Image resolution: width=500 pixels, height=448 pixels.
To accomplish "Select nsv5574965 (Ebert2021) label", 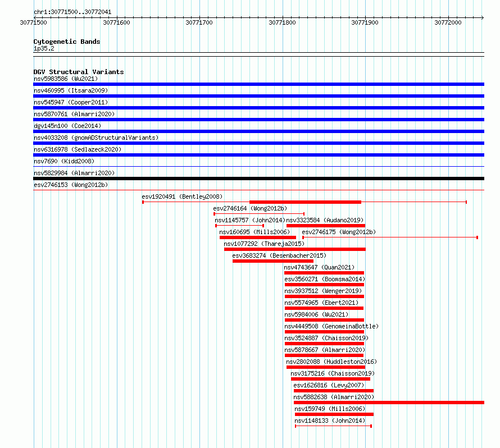I will [x=321, y=303].
